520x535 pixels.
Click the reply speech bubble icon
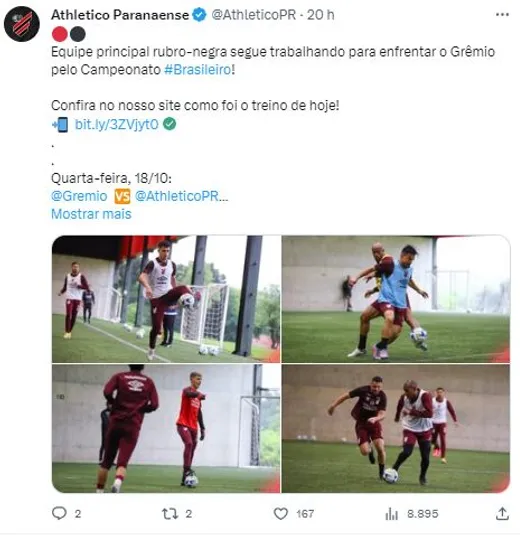pyautogui.click(x=59, y=513)
